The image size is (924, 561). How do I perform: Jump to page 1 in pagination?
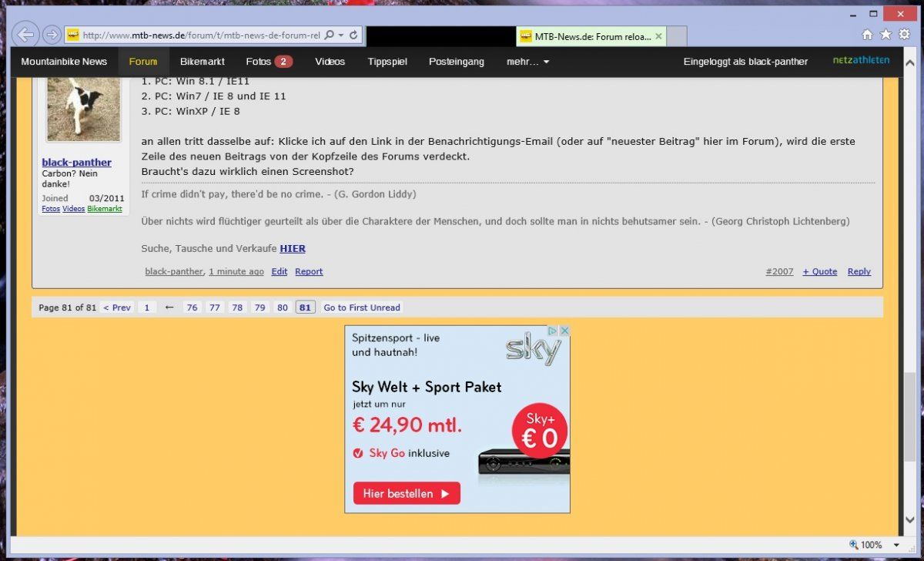point(146,307)
